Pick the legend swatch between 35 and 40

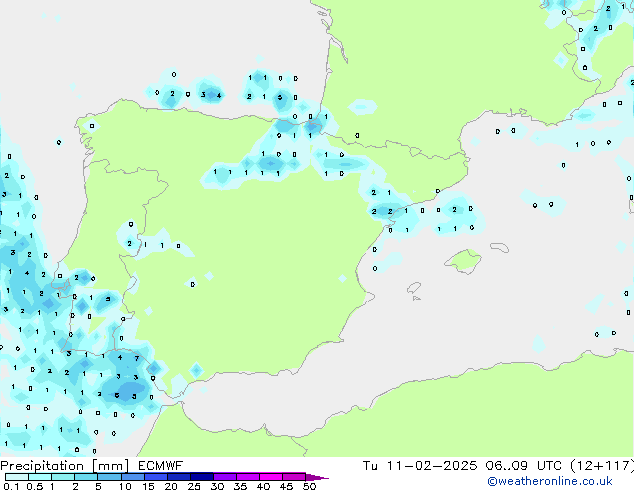point(248,477)
